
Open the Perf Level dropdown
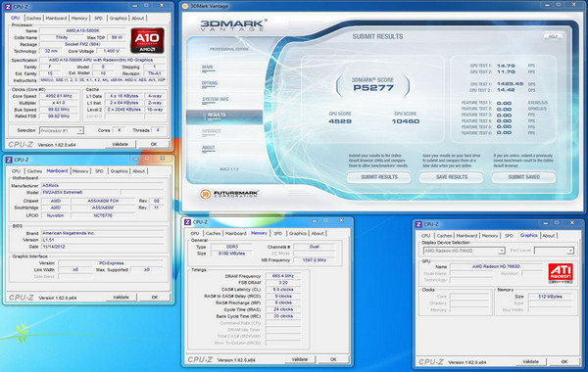coord(554,251)
